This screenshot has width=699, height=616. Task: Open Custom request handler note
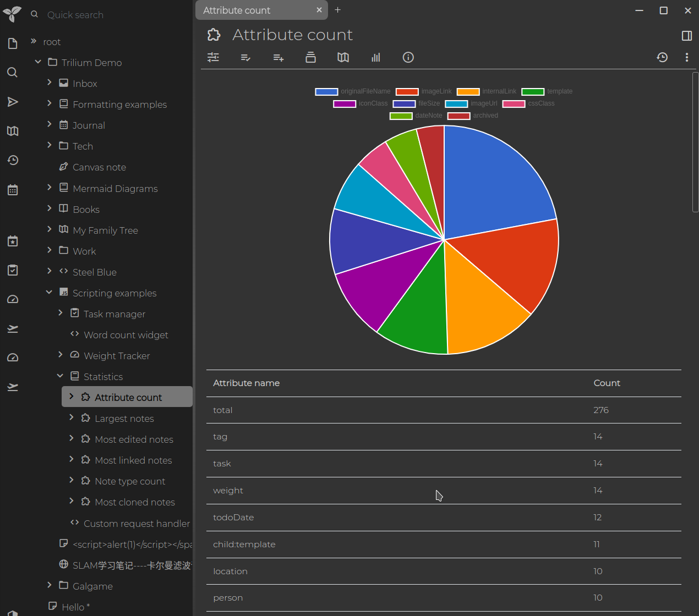tap(136, 524)
